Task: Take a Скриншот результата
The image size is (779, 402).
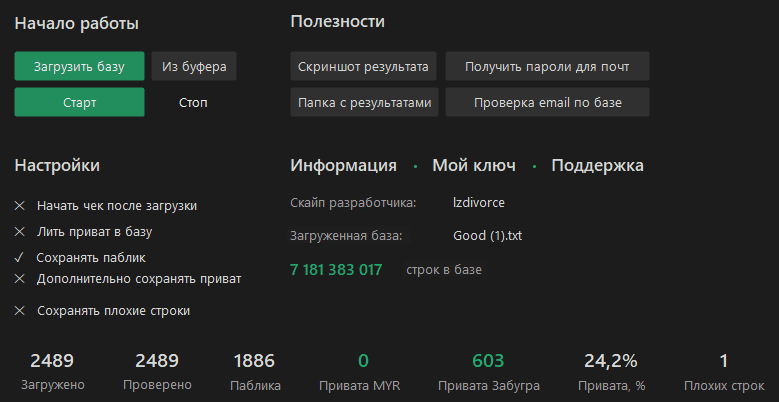Action: click(x=363, y=66)
